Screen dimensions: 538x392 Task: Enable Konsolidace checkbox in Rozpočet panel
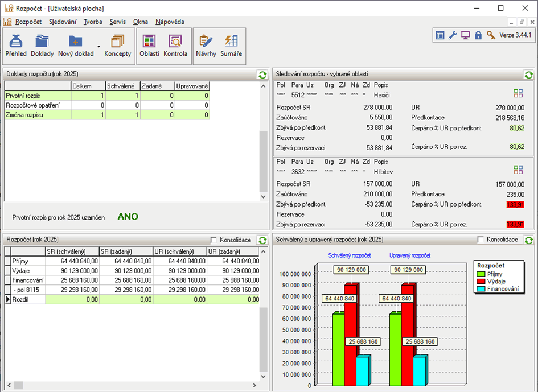point(214,240)
